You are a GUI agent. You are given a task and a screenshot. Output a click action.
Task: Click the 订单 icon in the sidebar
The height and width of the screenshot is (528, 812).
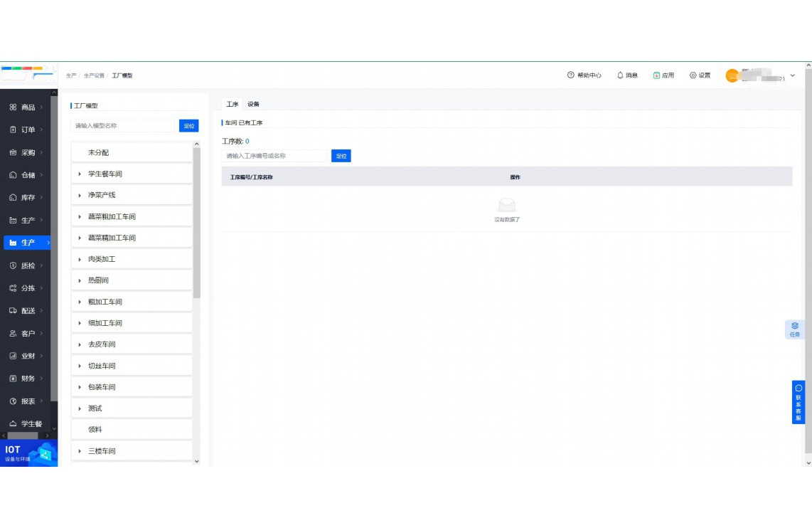13,130
